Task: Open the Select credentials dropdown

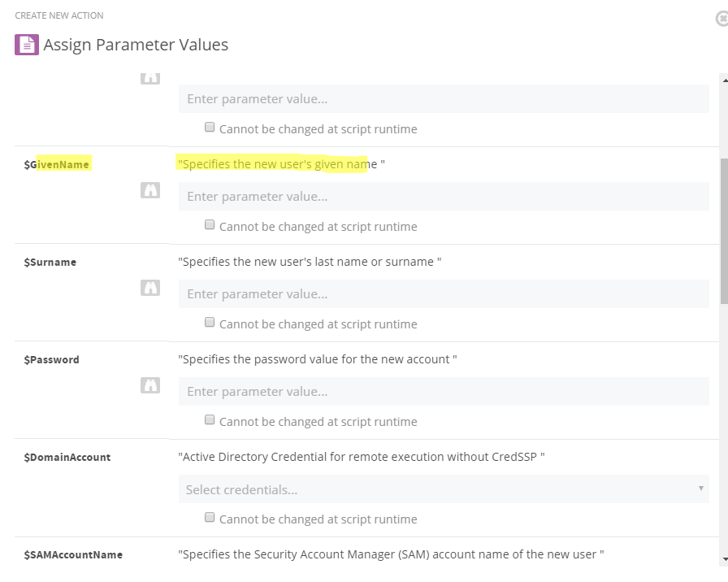Action: [x=439, y=489]
